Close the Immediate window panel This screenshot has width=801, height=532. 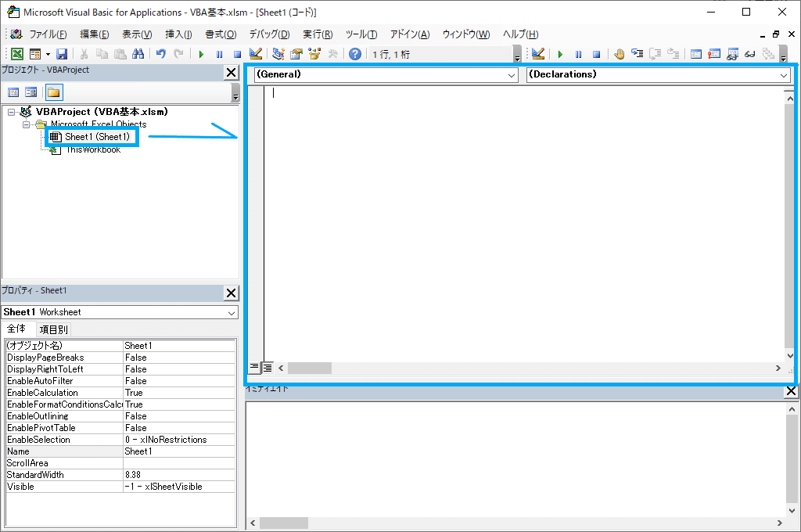[x=791, y=391]
